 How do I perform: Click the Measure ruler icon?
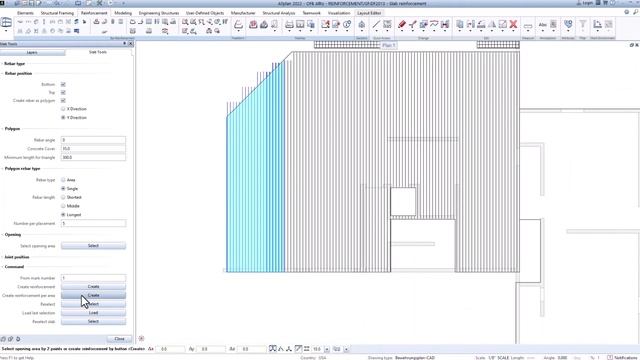coord(528,26)
